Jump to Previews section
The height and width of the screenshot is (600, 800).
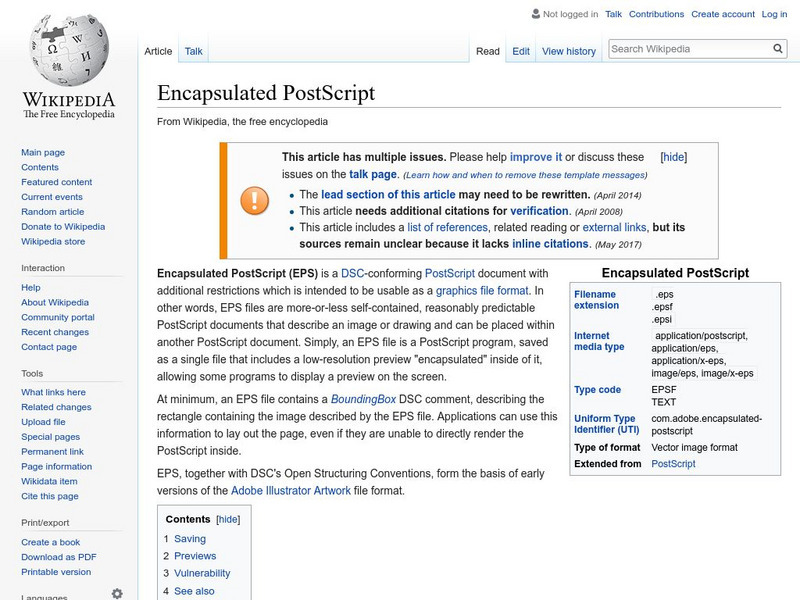click(195, 556)
